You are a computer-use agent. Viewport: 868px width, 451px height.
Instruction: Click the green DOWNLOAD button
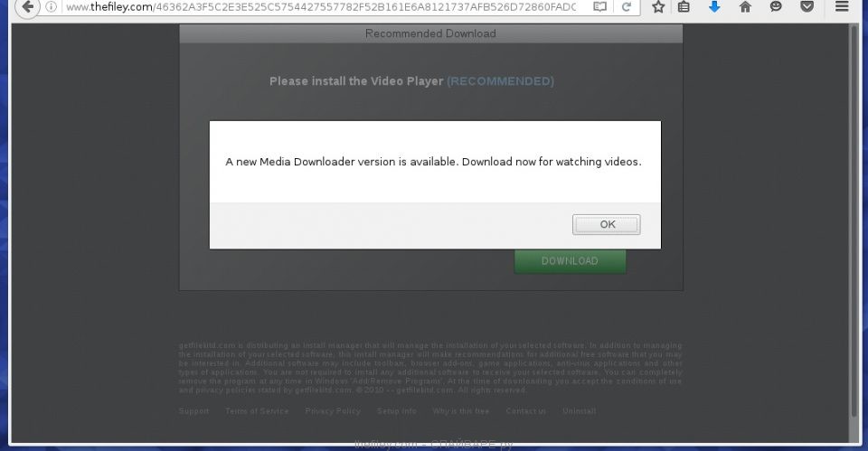click(570, 261)
